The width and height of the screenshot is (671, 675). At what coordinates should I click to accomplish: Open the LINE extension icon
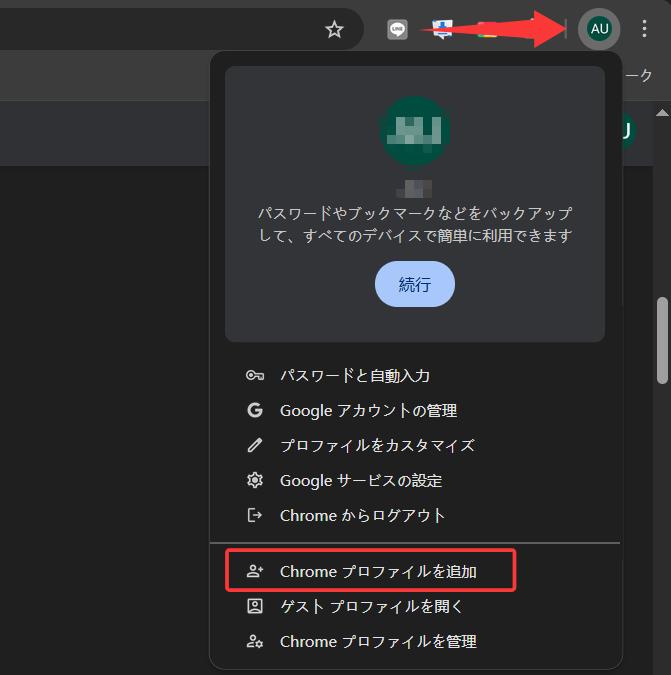[397, 29]
